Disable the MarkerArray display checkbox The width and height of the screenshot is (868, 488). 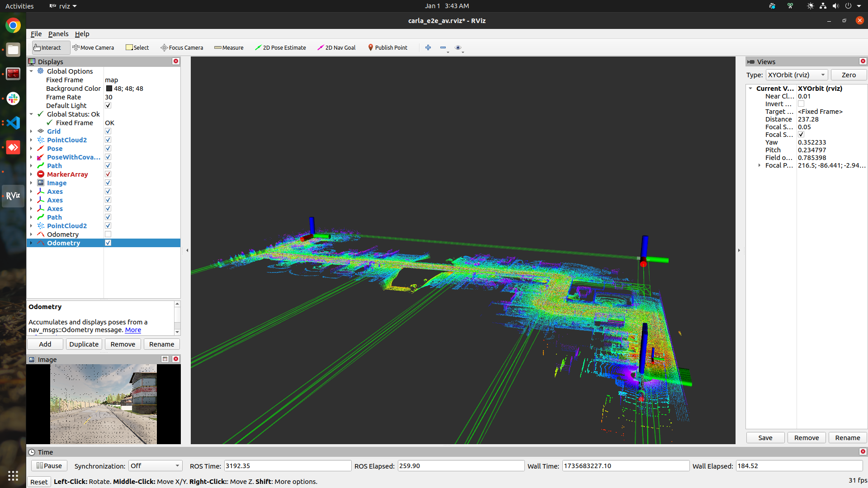coord(108,174)
